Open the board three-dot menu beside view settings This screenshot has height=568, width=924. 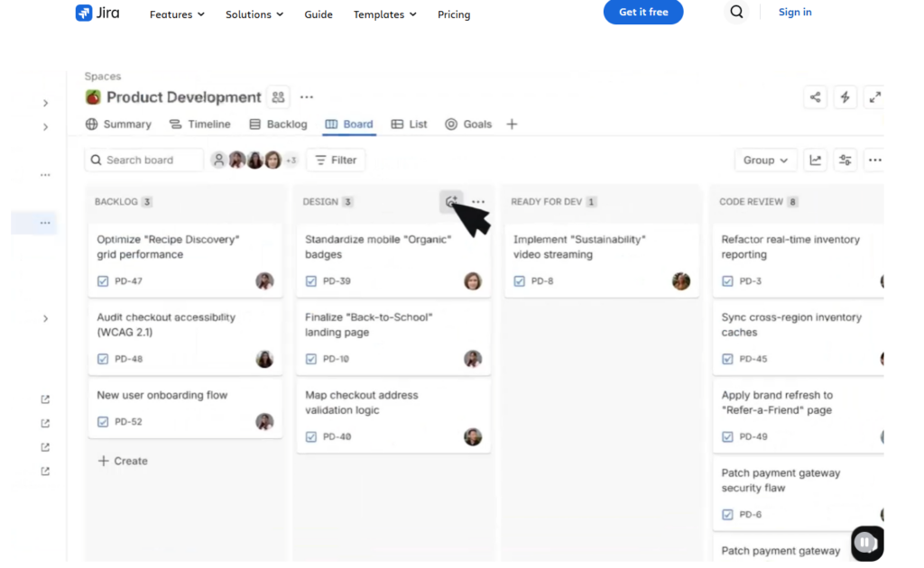pos(875,160)
